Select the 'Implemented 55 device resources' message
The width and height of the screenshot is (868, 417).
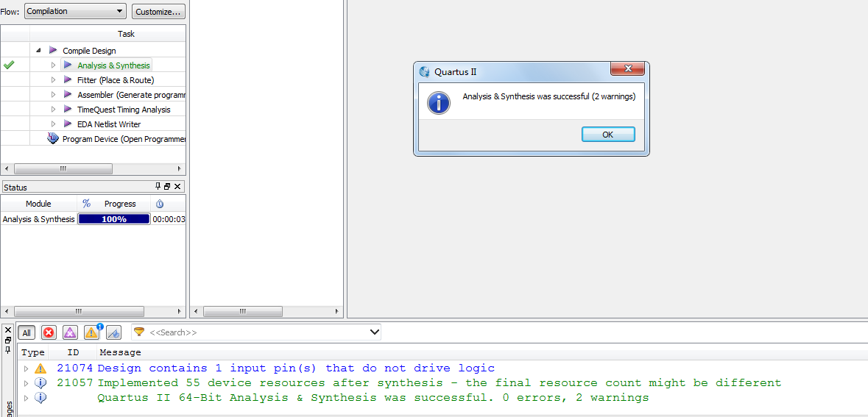point(440,382)
